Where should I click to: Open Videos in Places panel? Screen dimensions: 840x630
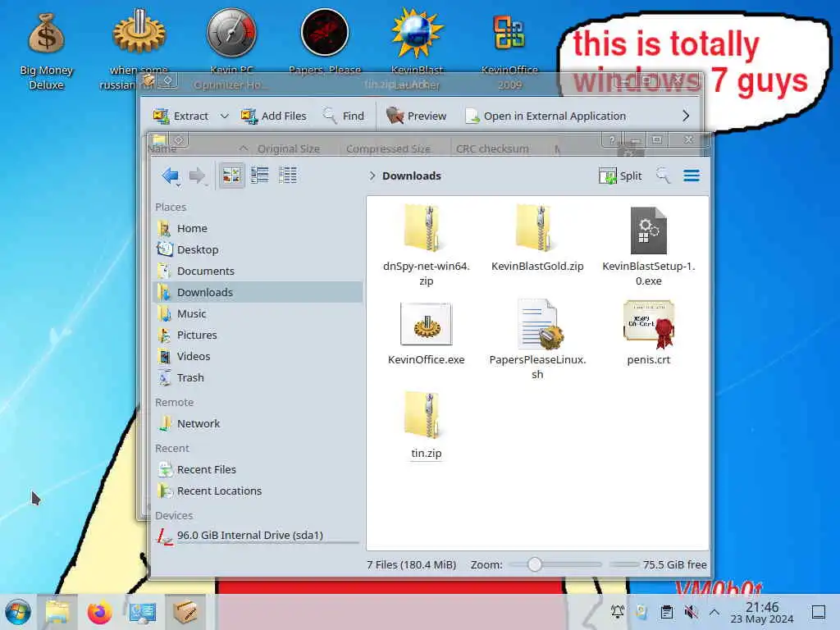click(x=258, y=356)
